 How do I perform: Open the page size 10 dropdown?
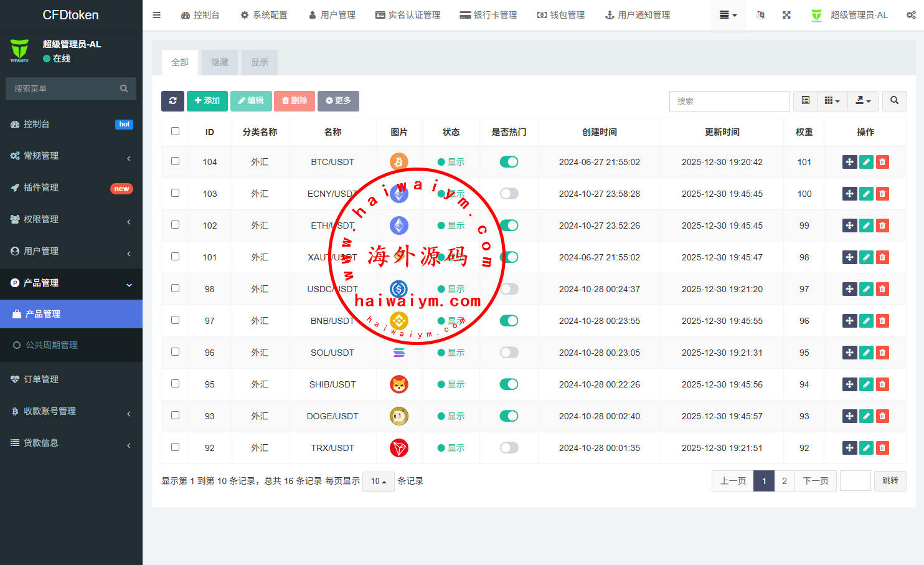point(378,482)
